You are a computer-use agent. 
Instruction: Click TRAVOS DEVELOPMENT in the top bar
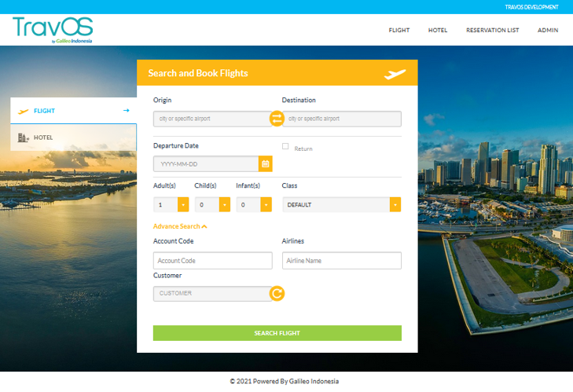click(x=531, y=7)
